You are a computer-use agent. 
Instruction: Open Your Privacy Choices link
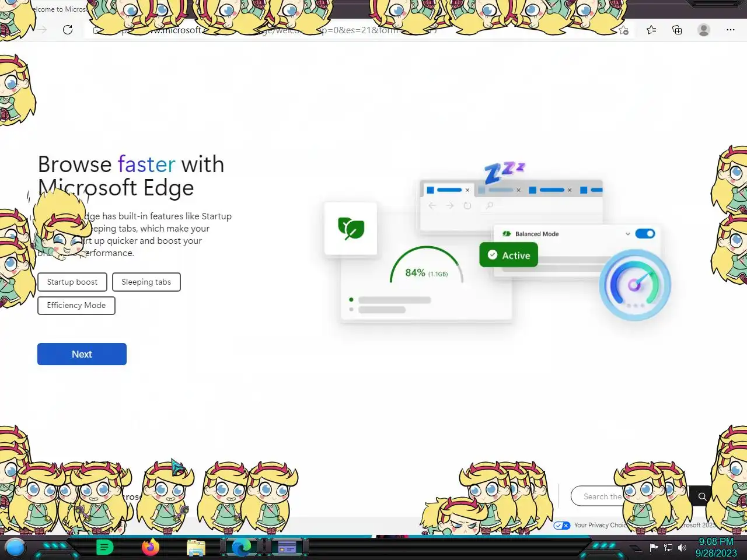click(601, 525)
